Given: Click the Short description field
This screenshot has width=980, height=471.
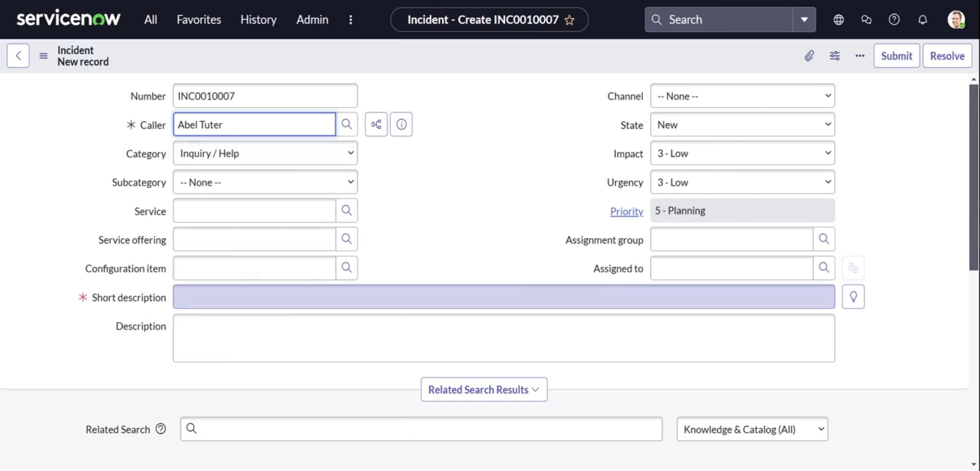Looking at the screenshot, I should pos(504,297).
